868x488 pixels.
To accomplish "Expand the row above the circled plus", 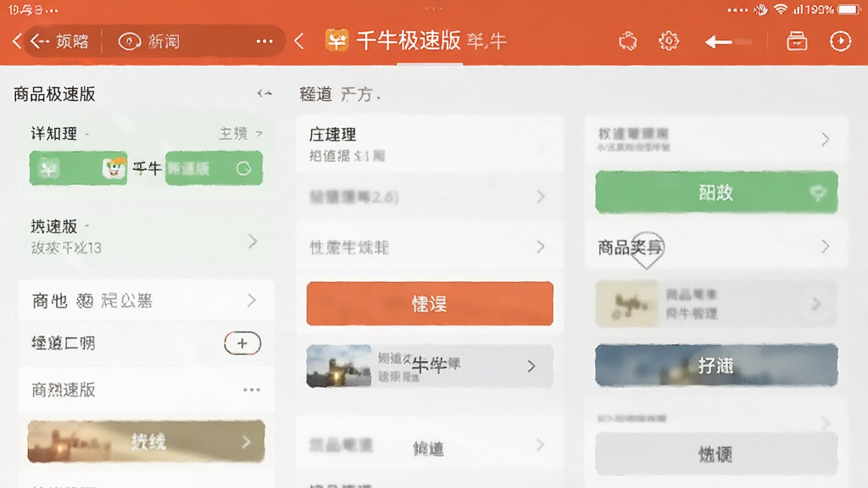I will coord(146,301).
